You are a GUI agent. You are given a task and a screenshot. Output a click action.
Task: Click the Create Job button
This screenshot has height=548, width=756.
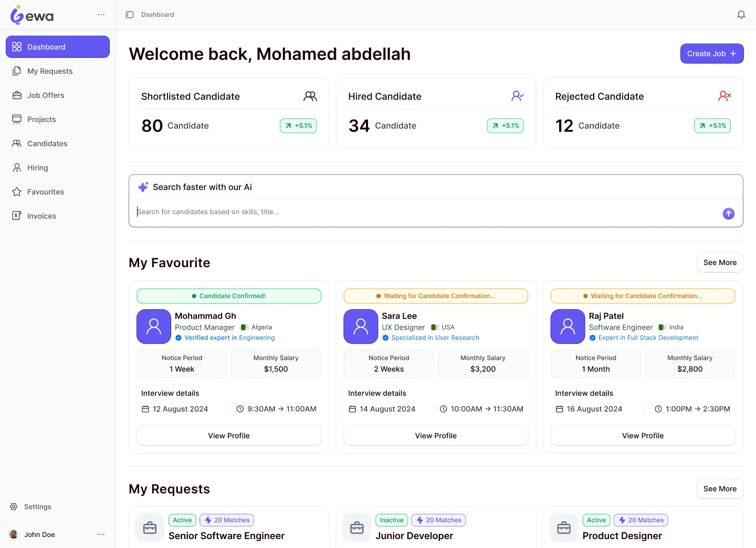coord(712,54)
